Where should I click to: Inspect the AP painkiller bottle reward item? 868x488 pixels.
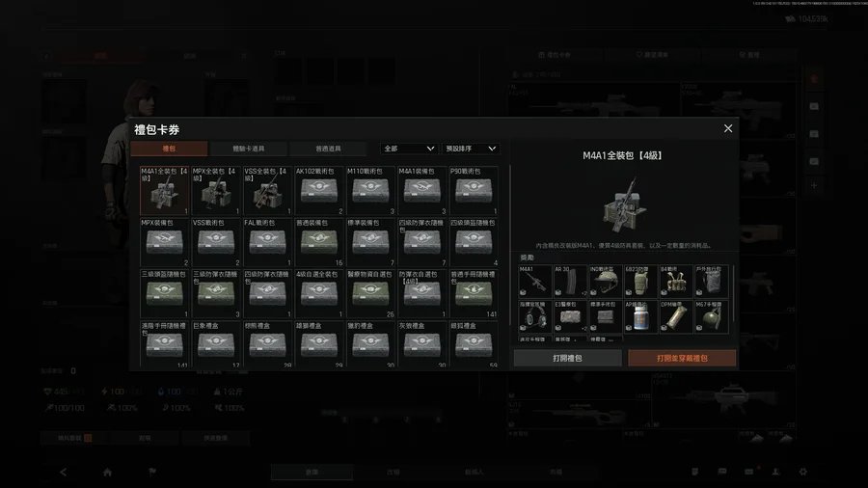tap(641, 316)
